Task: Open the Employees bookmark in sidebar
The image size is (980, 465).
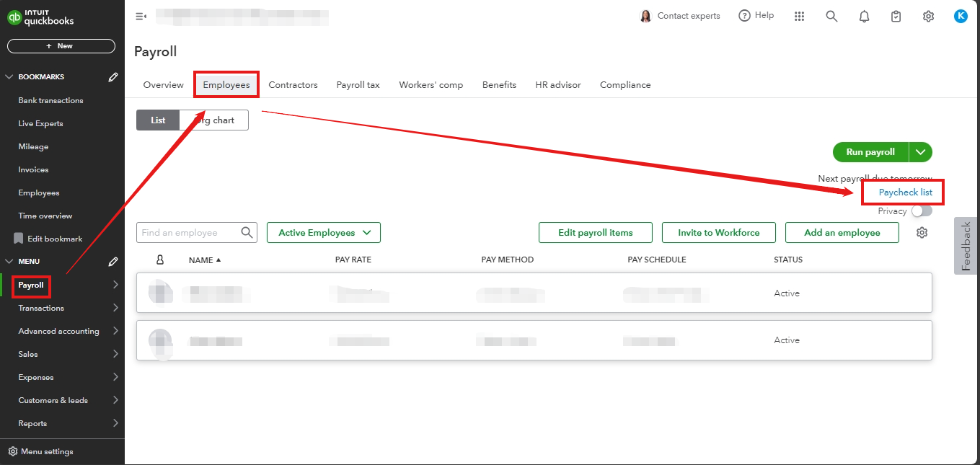Action: (x=39, y=192)
